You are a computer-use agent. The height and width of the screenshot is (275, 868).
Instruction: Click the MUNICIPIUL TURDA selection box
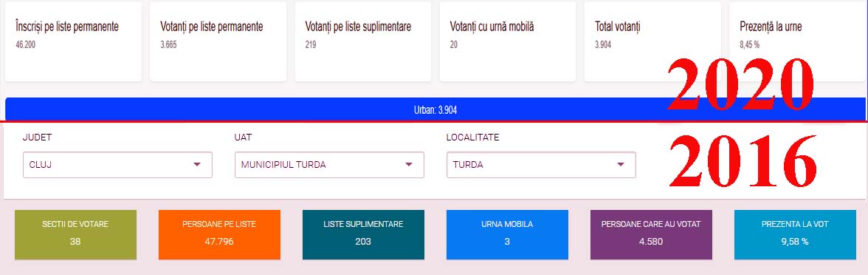329,165
